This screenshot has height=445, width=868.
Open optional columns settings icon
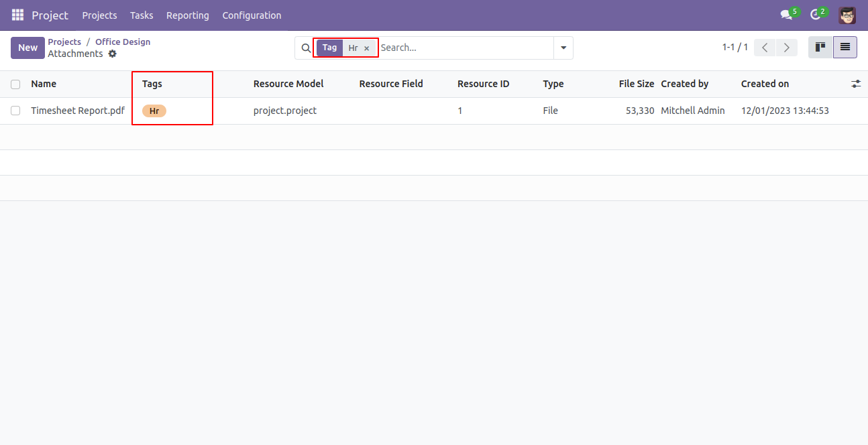pyautogui.click(x=856, y=84)
